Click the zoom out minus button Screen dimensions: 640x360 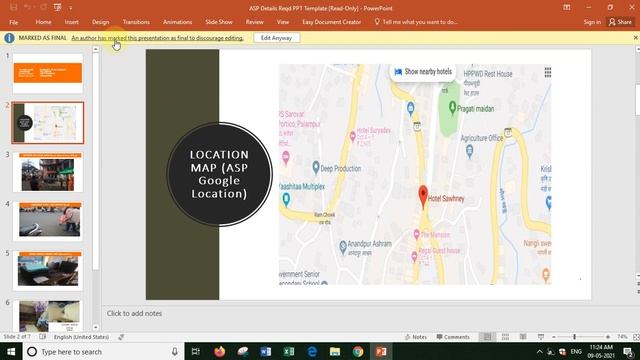coord(554,337)
